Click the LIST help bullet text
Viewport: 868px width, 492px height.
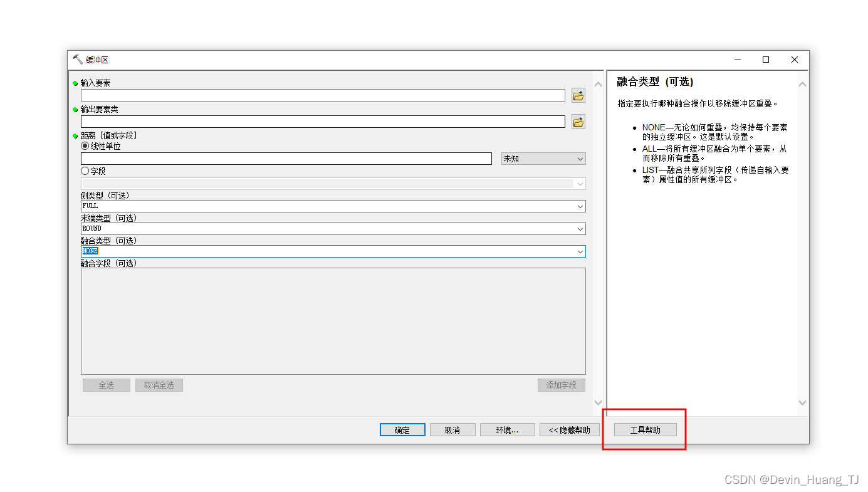[715, 175]
